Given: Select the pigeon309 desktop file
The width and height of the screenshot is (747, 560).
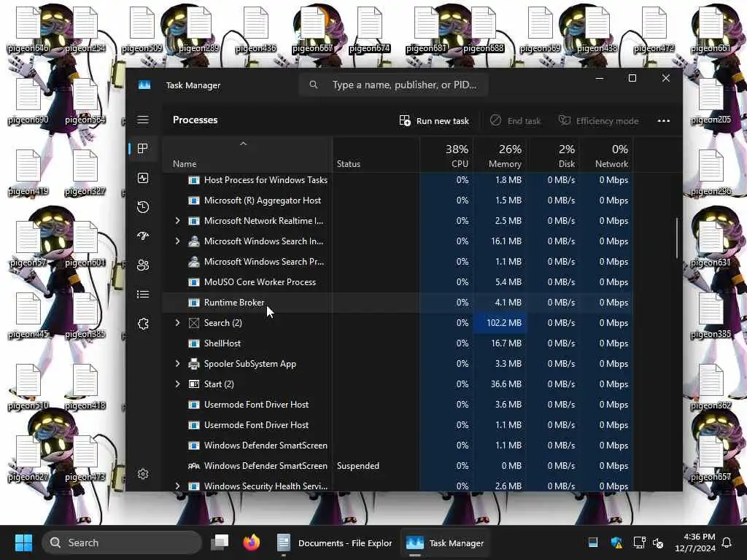Looking at the screenshot, I should coord(142,29).
